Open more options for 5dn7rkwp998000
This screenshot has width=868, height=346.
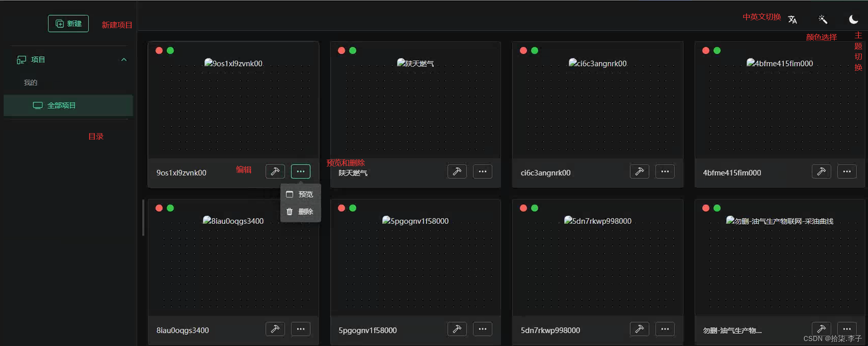click(x=665, y=329)
